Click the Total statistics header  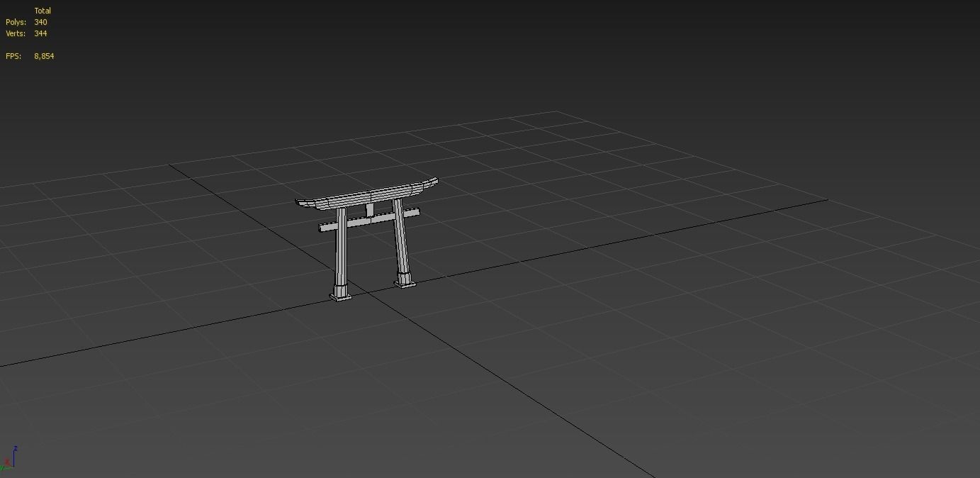click(x=43, y=11)
